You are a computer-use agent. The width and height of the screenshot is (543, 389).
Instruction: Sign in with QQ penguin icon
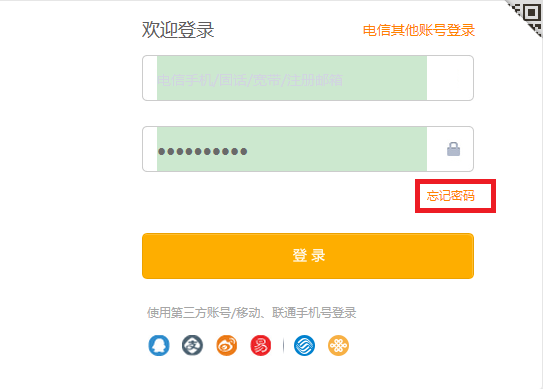tap(159, 345)
